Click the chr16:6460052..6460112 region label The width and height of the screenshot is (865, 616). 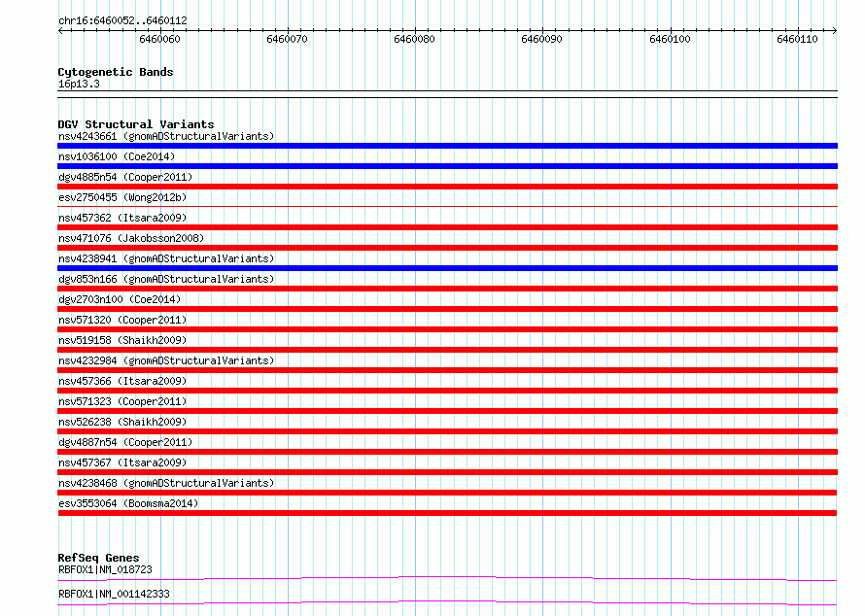pyautogui.click(x=122, y=20)
